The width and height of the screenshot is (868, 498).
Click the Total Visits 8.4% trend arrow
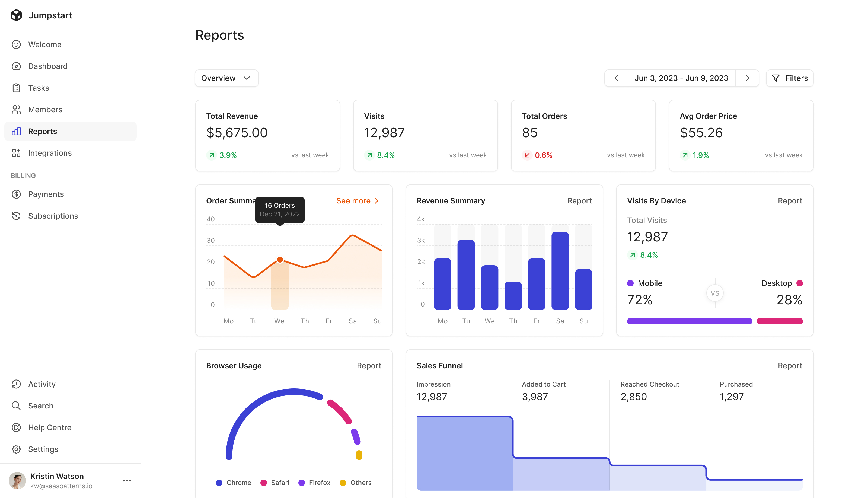coord(632,255)
